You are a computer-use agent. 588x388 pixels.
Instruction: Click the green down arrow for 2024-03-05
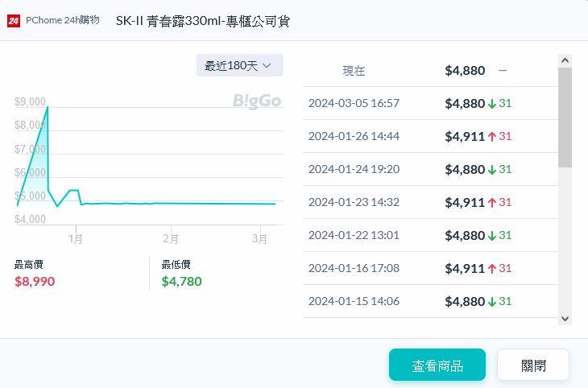[492, 103]
